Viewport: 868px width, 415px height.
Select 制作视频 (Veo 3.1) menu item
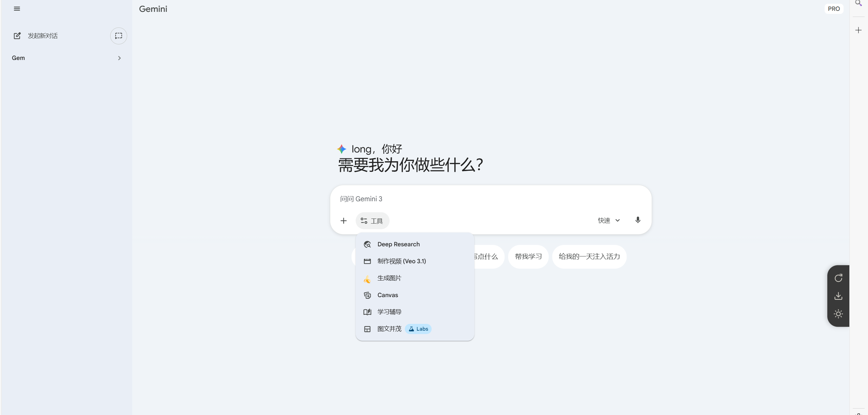click(x=401, y=261)
